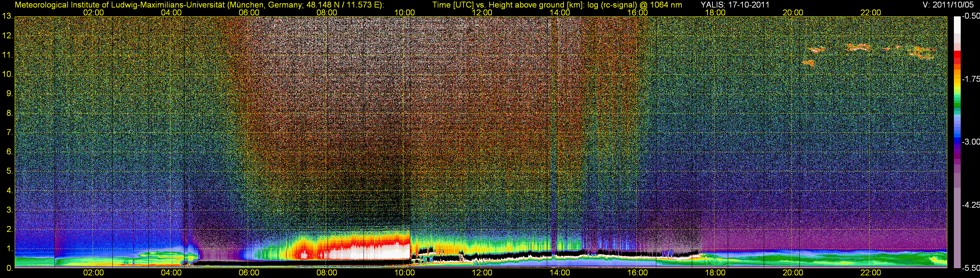Select the 16:00 label on the top time axis
This screenshot has width=980, height=278.
[638, 12]
